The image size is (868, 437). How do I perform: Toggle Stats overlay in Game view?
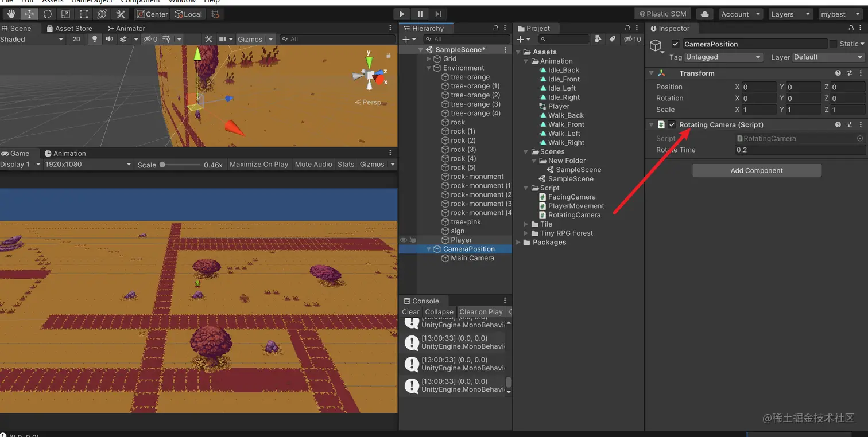[x=346, y=164]
